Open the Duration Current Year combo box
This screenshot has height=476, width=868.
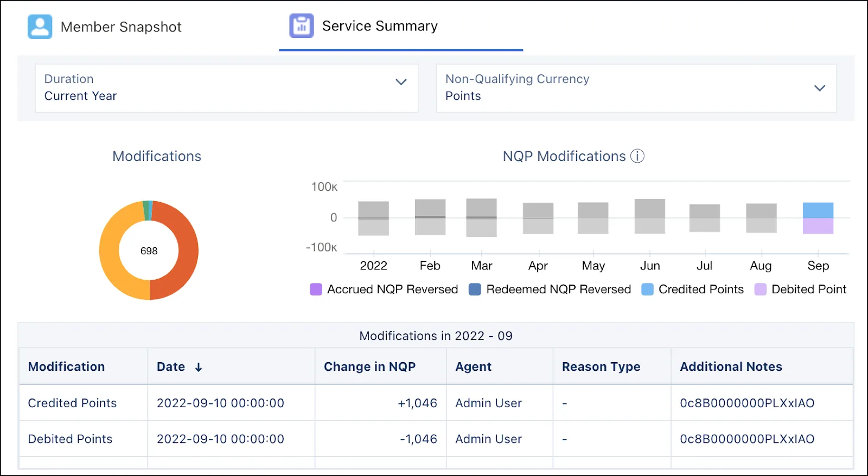[227, 88]
